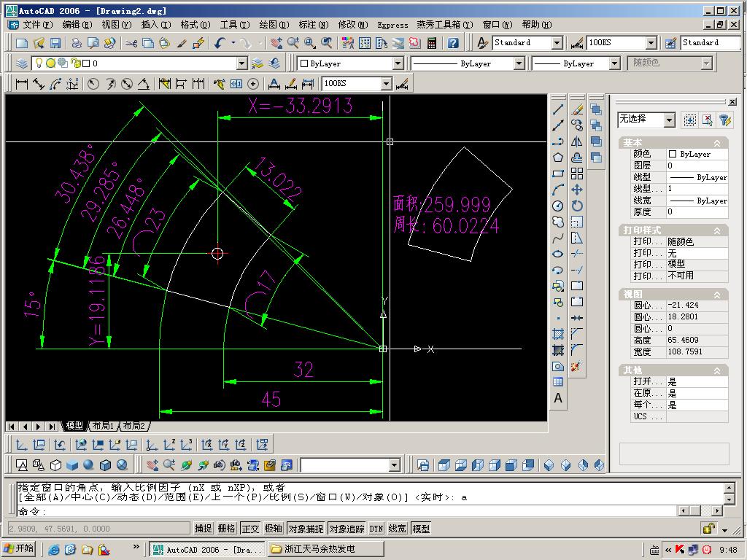Click the Undo arrow icon
The width and height of the screenshot is (747, 560).
[x=219, y=43]
